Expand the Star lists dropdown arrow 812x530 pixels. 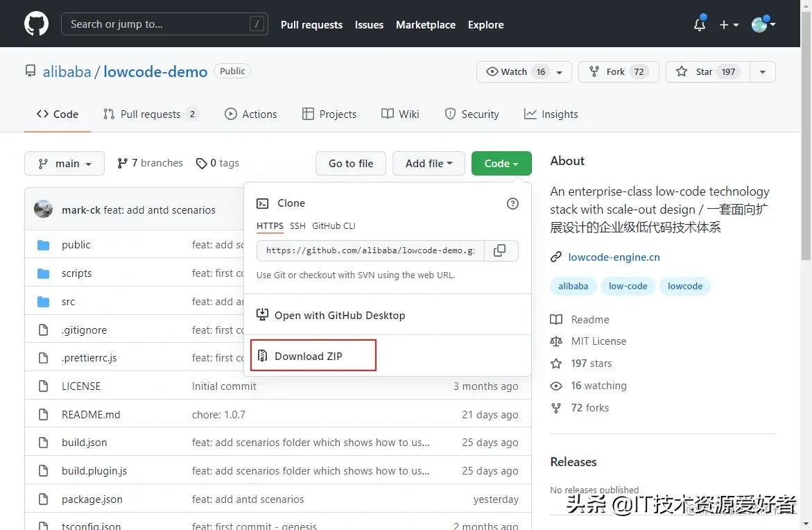[x=762, y=72]
